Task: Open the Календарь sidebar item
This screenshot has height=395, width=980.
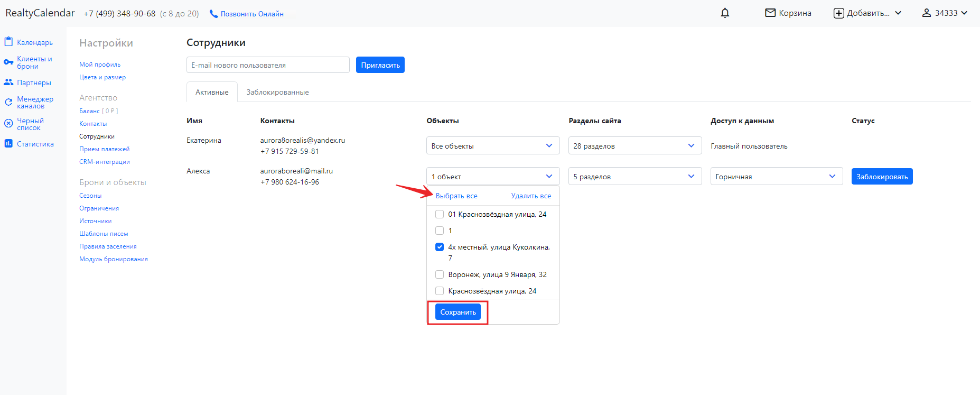Action: pos(35,42)
